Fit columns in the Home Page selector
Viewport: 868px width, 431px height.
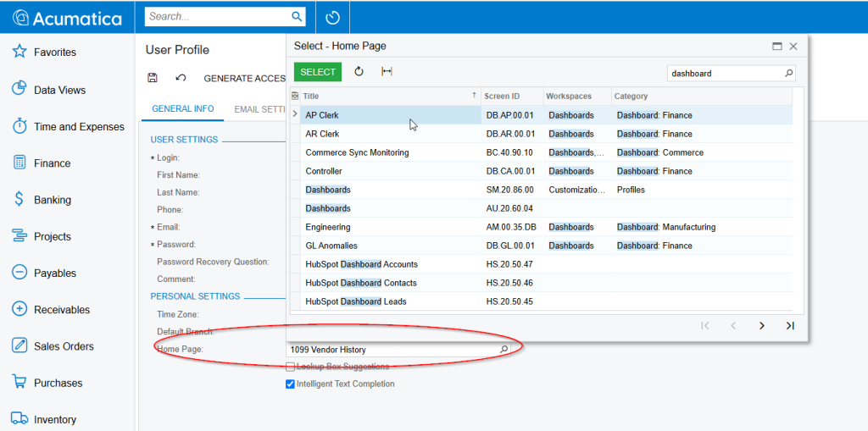[387, 71]
